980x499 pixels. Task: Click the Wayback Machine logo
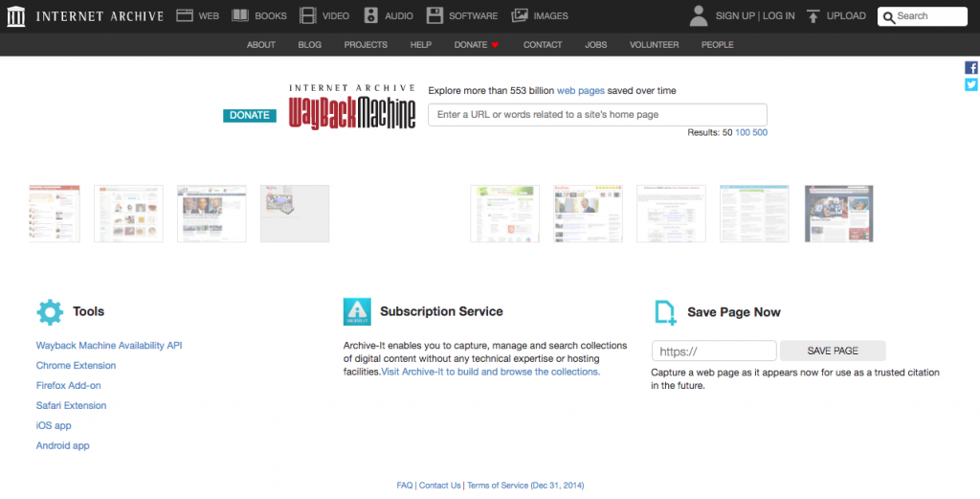[352, 107]
